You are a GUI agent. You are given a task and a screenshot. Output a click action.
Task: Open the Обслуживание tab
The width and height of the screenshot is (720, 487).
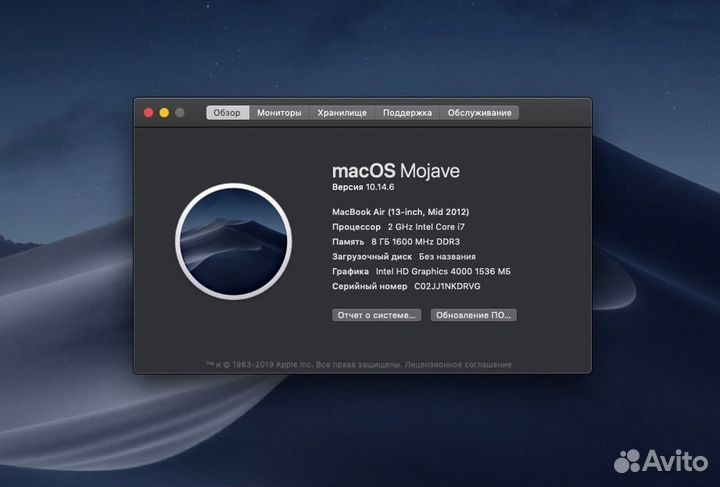[x=479, y=112]
